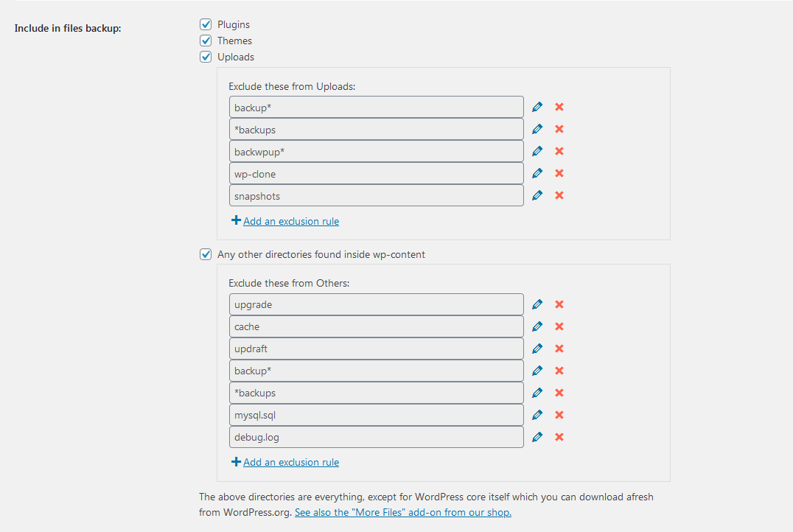The image size is (793, 532).
Task: Edit the snapshots exclusion rule pencil icon
Action: click(x=537, y=195)
